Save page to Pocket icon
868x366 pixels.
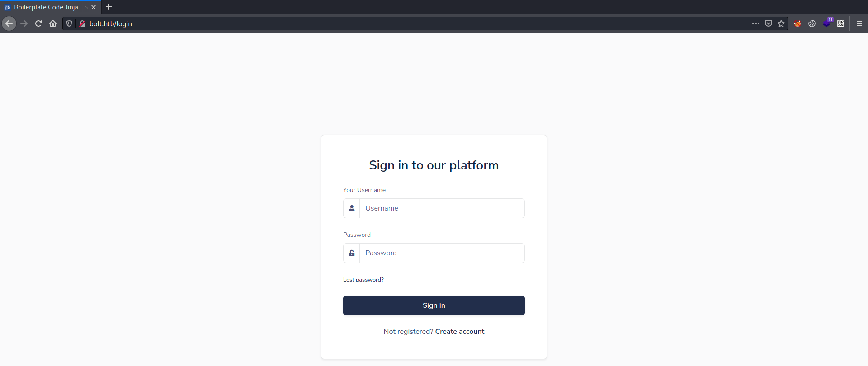(x=769, y=23)
